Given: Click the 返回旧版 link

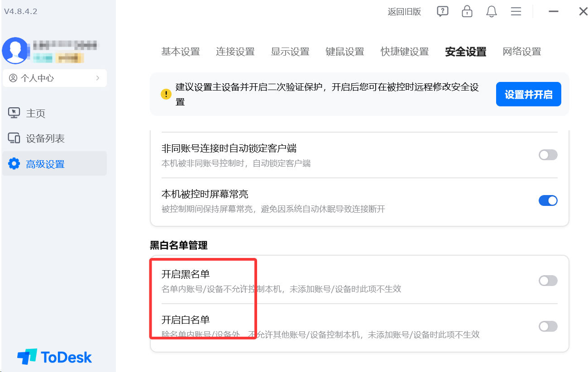Looking at the screenshot, I should [x=404, y=12].
